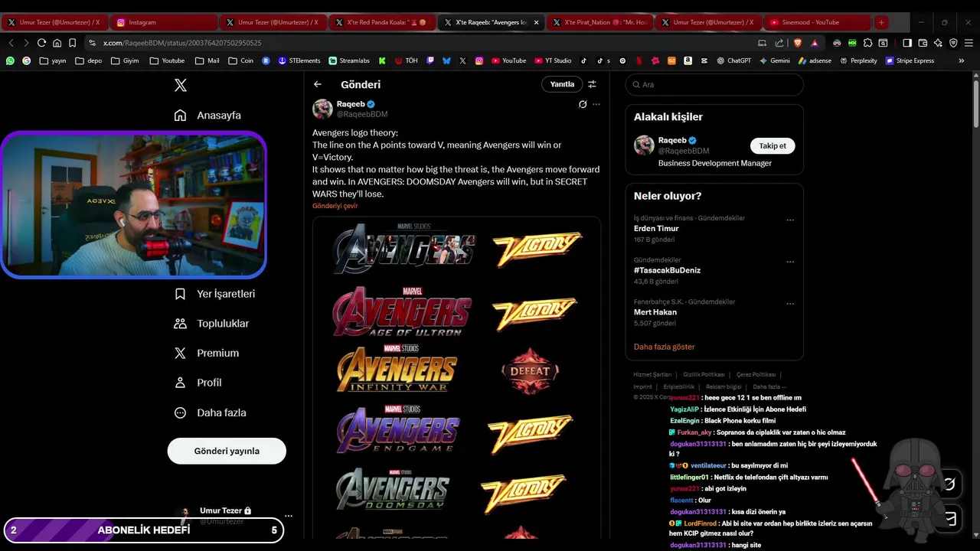Open the Netflix bookmark icon
This screenshot has height=551, width=980.
coord(639,60)
